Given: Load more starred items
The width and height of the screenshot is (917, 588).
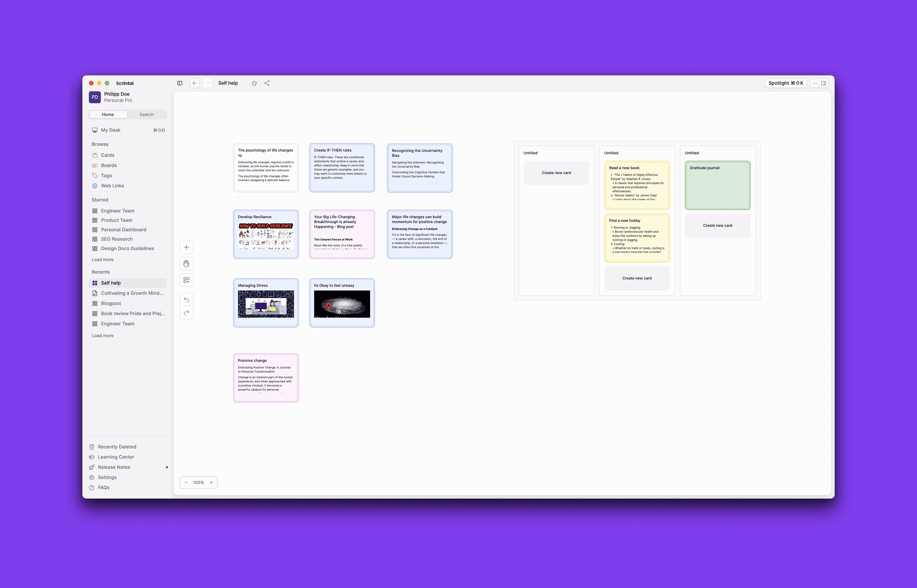Looking at the screenshot, I should pos(102,260).
